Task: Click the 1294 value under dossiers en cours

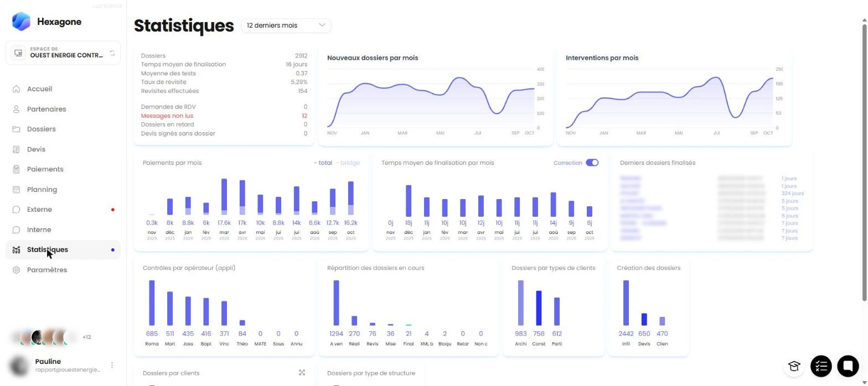Action: click(x=336, y=333)
